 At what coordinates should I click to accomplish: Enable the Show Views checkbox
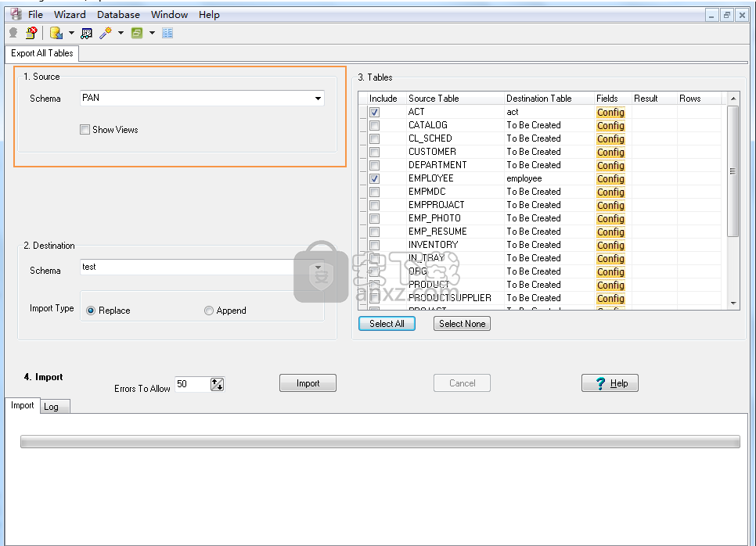(x=85, y=130)
